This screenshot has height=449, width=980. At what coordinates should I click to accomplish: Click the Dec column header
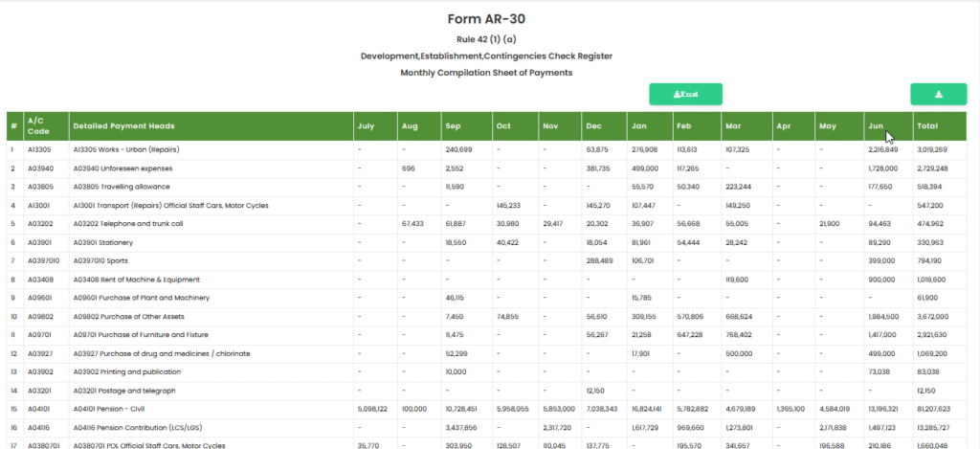[x=593, y=126]
